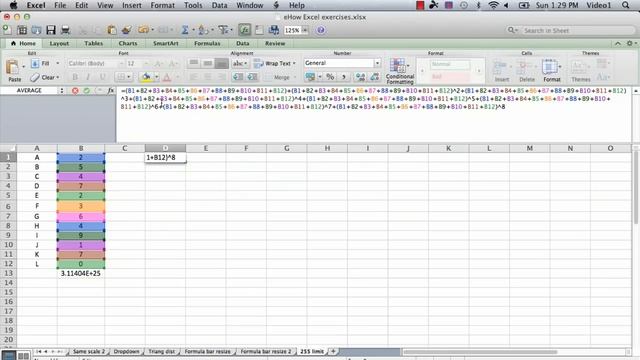Viewport: 640px width, 360px height.
Task: Click the Filter funnel toolbar icon
Action: 223,30
